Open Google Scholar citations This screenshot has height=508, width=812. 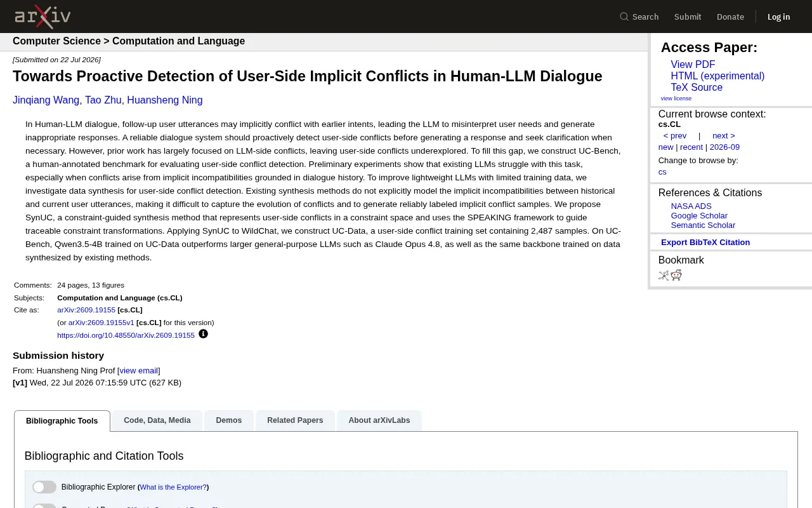(x=699, y=216)
